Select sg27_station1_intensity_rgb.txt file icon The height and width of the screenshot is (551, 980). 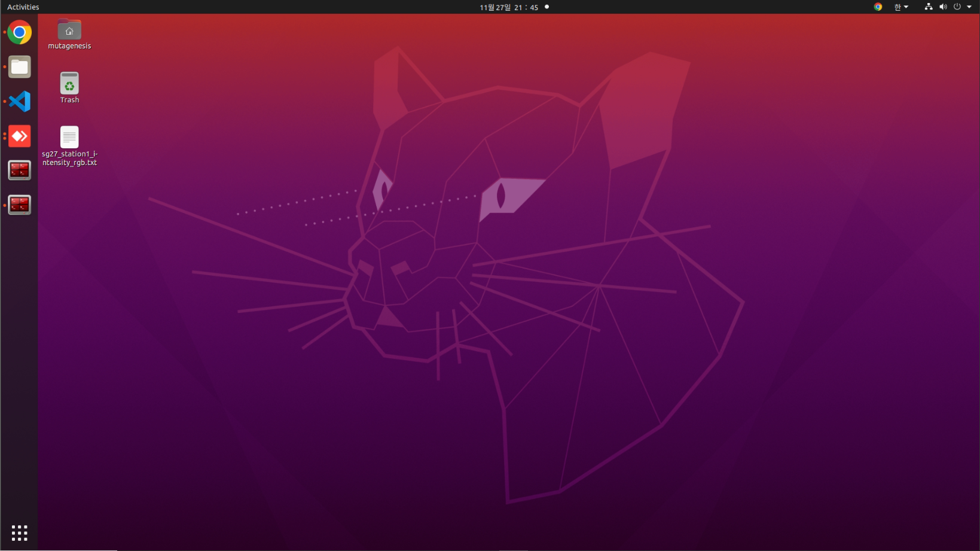click(69, 138)
